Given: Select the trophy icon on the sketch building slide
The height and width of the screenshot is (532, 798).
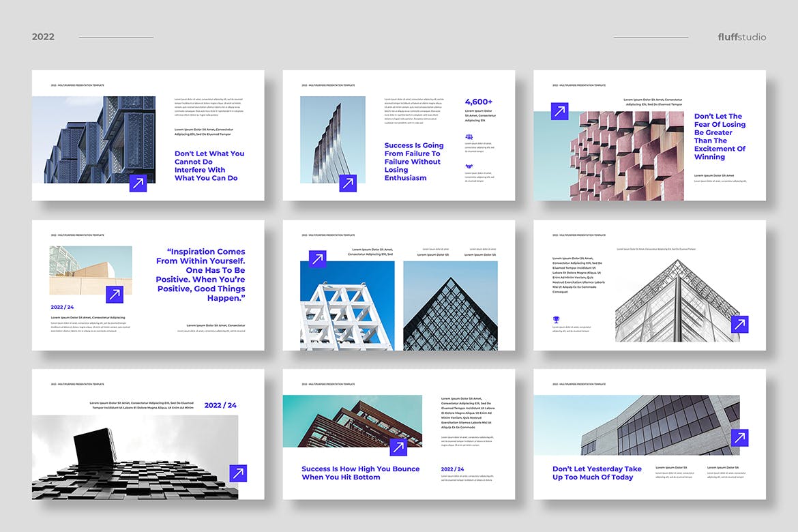Looking at the screenshot, I should coord(556,319).
